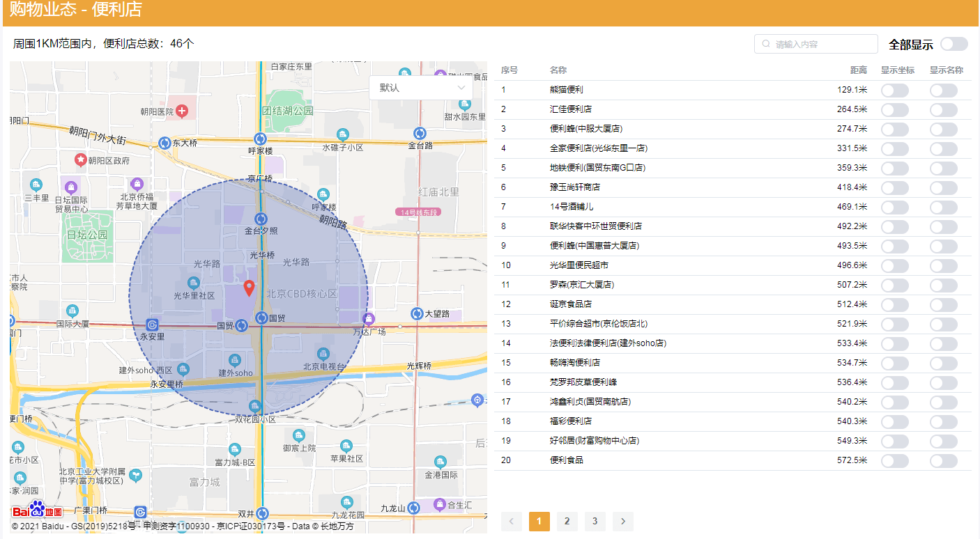Select the row 鸿鑫利贞(国贸南航店)
The image size is (980, 539).
point(733,403)
